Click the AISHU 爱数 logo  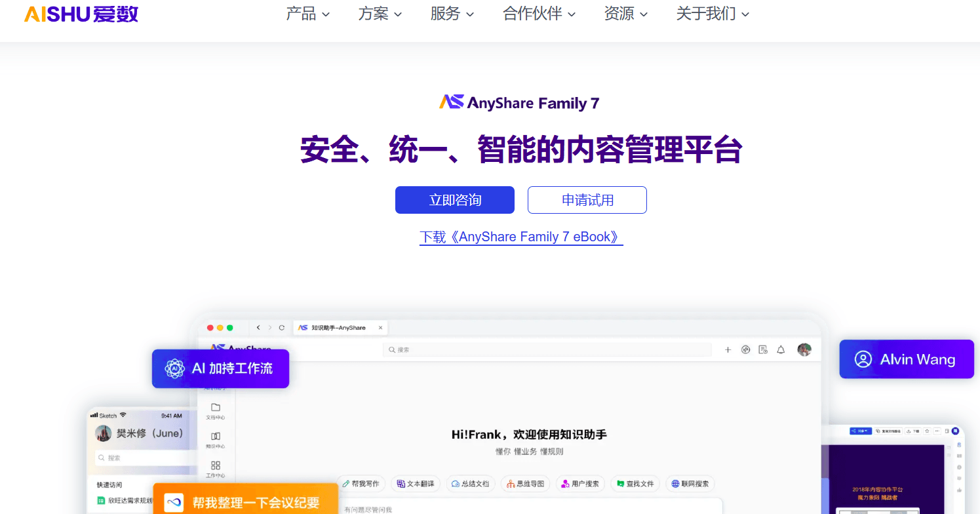tap(81, 14)
